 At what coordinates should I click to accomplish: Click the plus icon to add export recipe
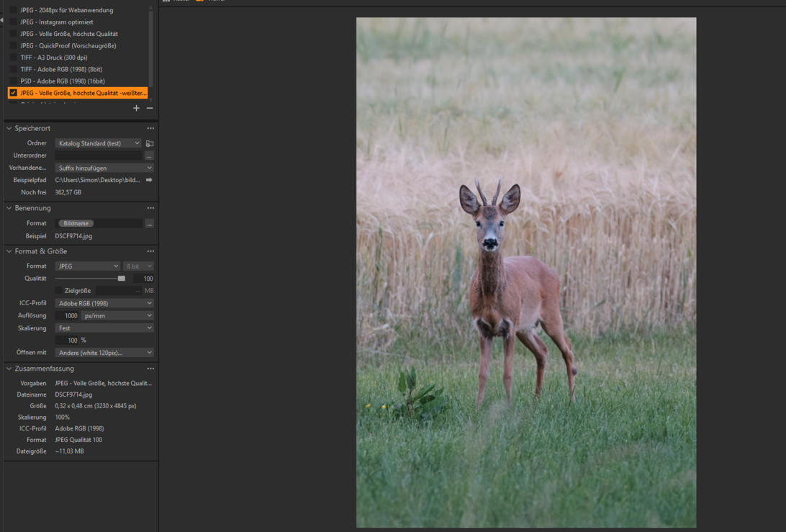pyautogui.click(x=136, y=108)
